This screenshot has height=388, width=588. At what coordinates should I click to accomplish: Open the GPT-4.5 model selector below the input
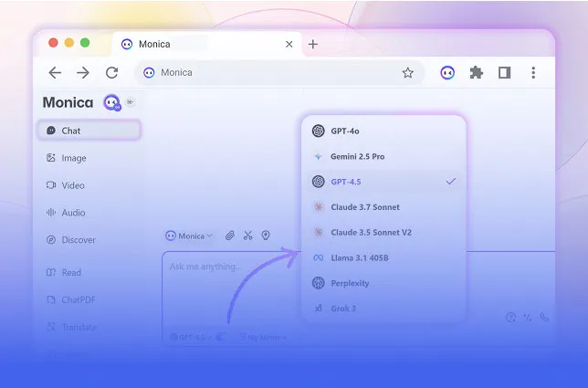pos(191,337)
